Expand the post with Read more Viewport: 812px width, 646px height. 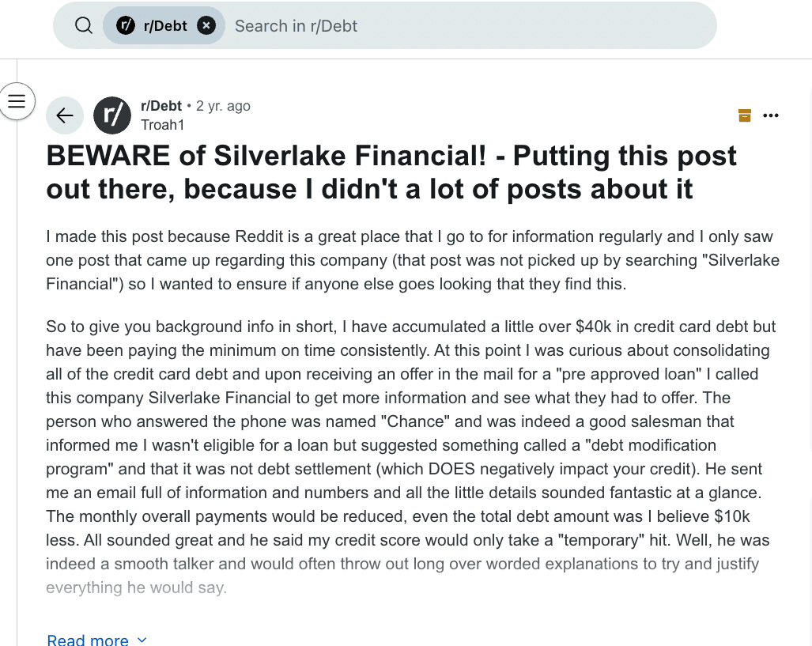[x=87, y=640]
